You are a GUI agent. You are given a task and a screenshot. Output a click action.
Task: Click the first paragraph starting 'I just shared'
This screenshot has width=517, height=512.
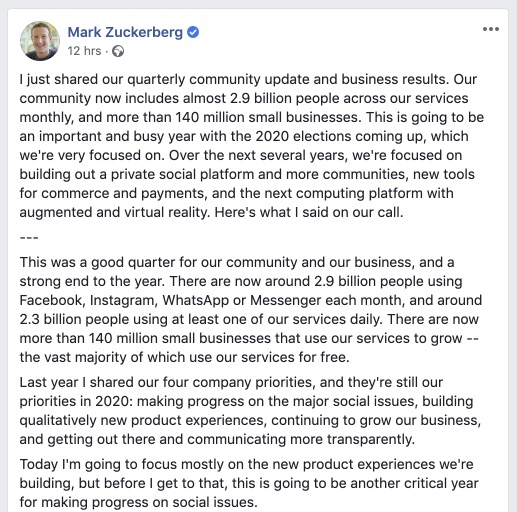252,146
